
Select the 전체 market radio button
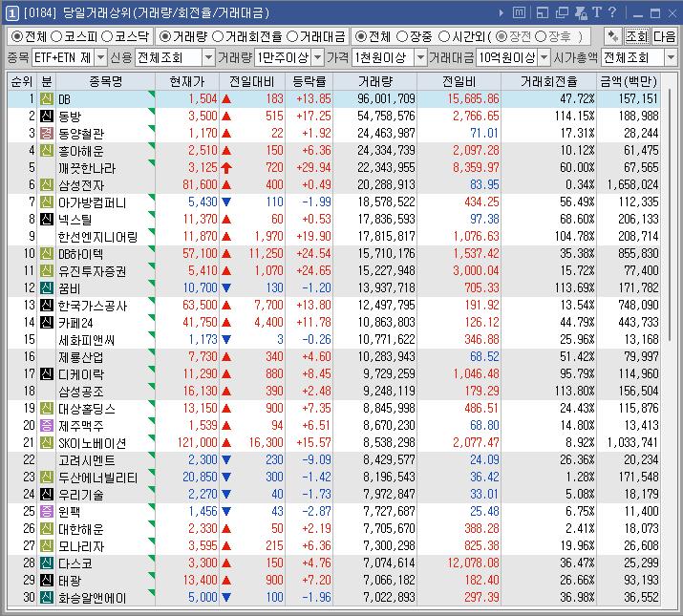[x=16, y=36]
